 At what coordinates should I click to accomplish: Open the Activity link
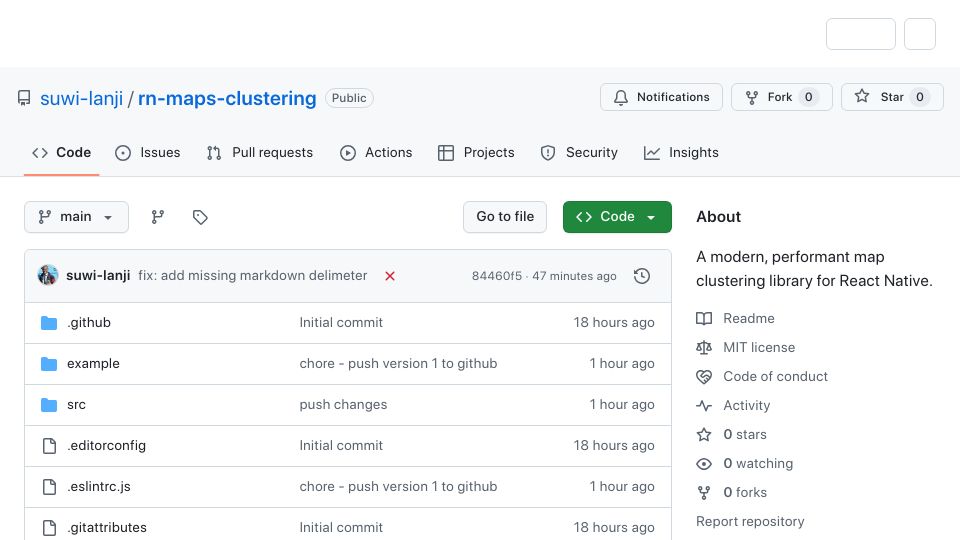[746, 405]
